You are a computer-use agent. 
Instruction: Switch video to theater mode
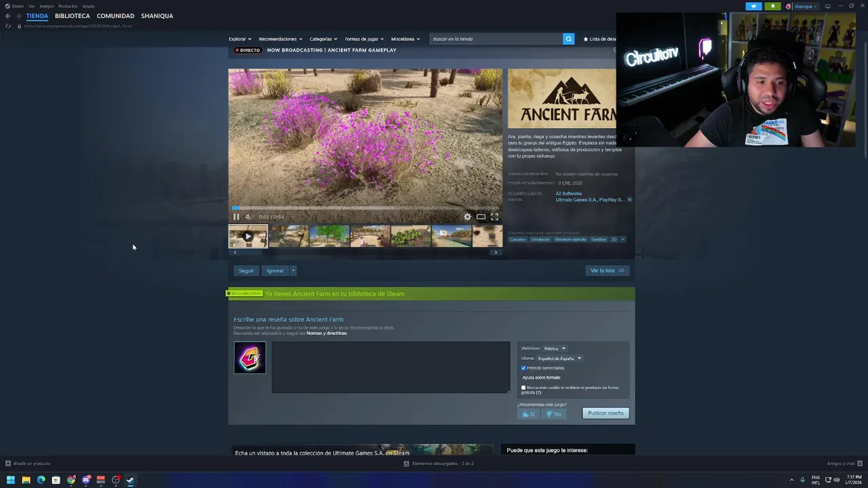(481, 217)
